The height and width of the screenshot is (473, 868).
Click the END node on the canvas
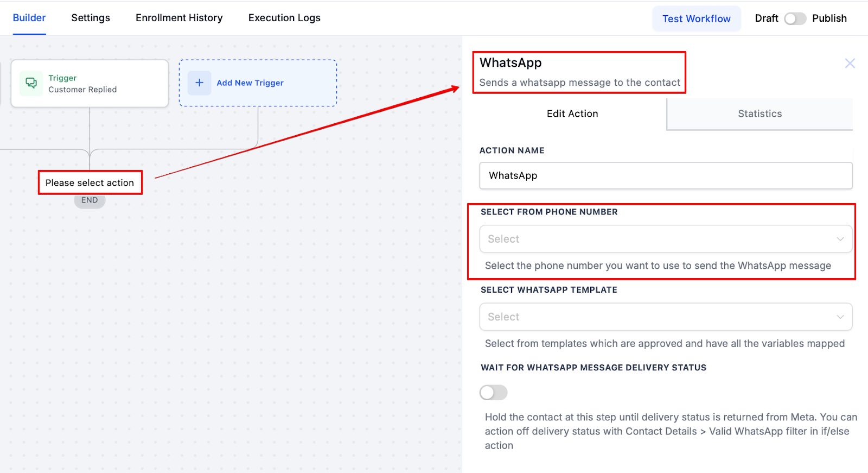(90, 200)
